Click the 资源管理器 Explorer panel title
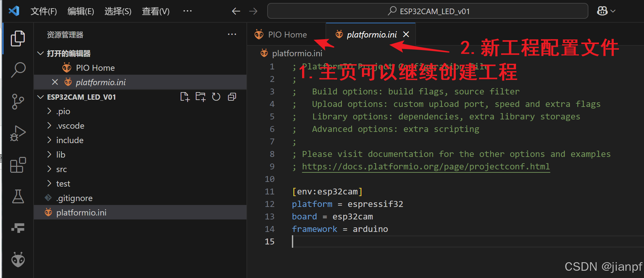Screen dimensions: 644x278 tap(65, 35)
